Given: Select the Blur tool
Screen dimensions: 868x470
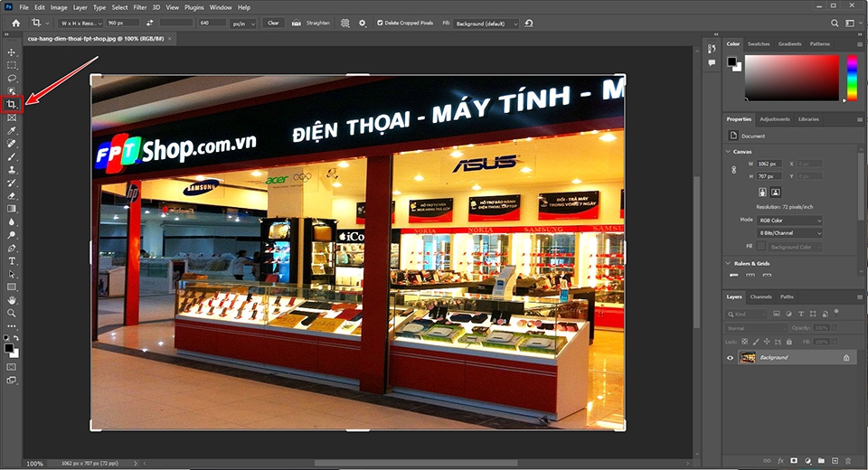Looking at the screenshot, I should click(x=12, y=222).
